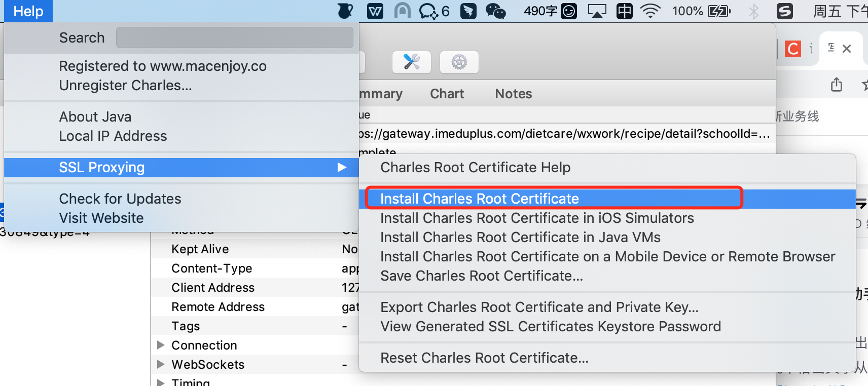
Task: Select the Remote Address row
Action: pos(255,307)
